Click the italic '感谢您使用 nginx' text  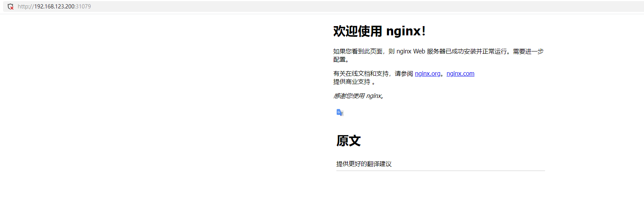[358, 96]
